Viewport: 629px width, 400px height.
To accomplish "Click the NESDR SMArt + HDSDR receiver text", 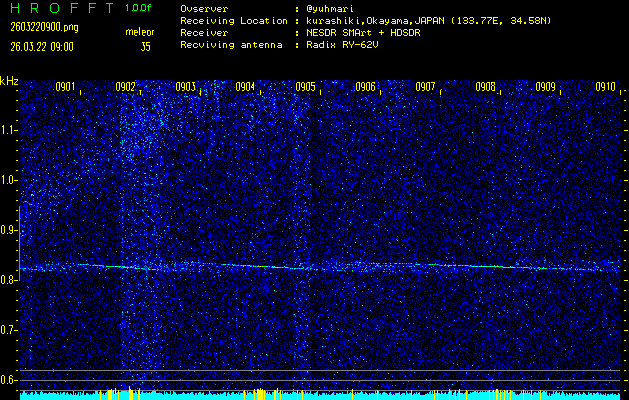I will [363, 33].
